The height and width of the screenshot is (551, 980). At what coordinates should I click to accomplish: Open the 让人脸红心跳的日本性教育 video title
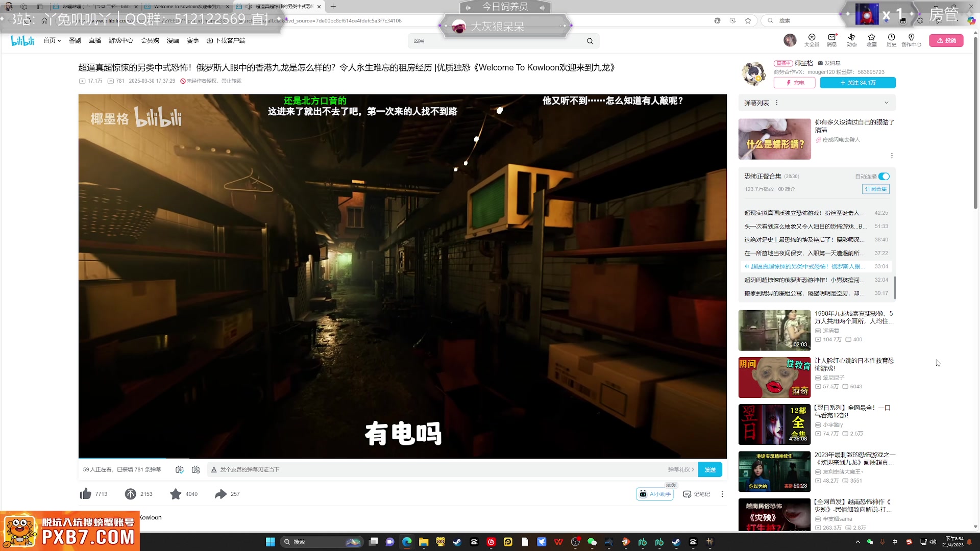coord(854,364)
